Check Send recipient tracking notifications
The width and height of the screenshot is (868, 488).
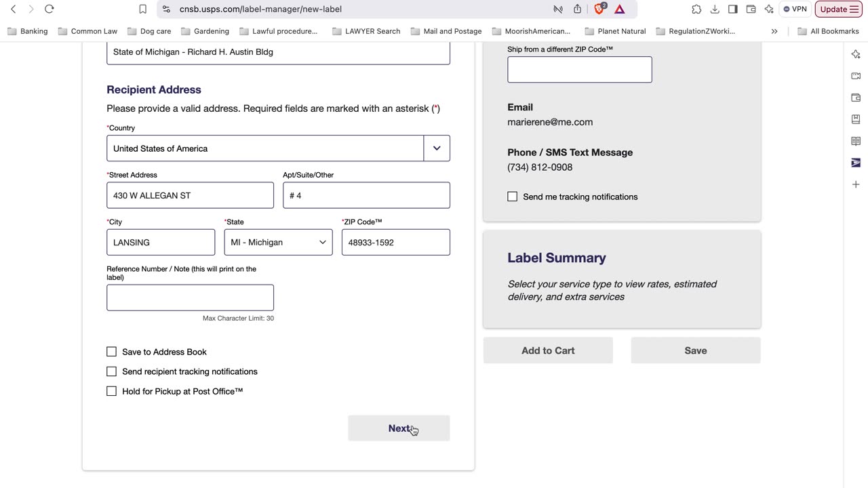point(112,371)
